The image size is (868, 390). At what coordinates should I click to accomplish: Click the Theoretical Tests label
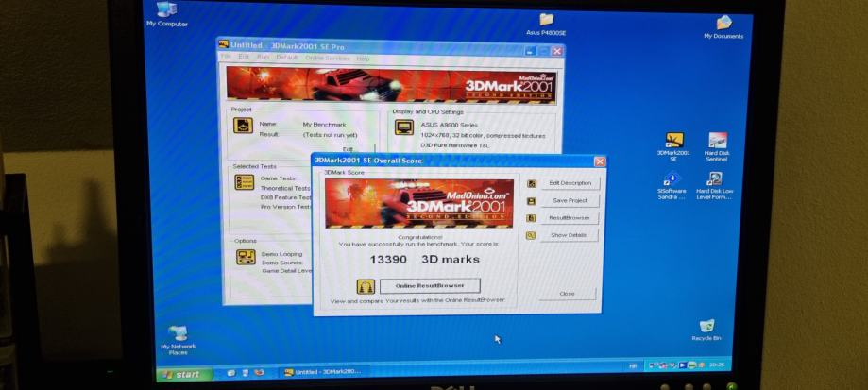point(285,188)
